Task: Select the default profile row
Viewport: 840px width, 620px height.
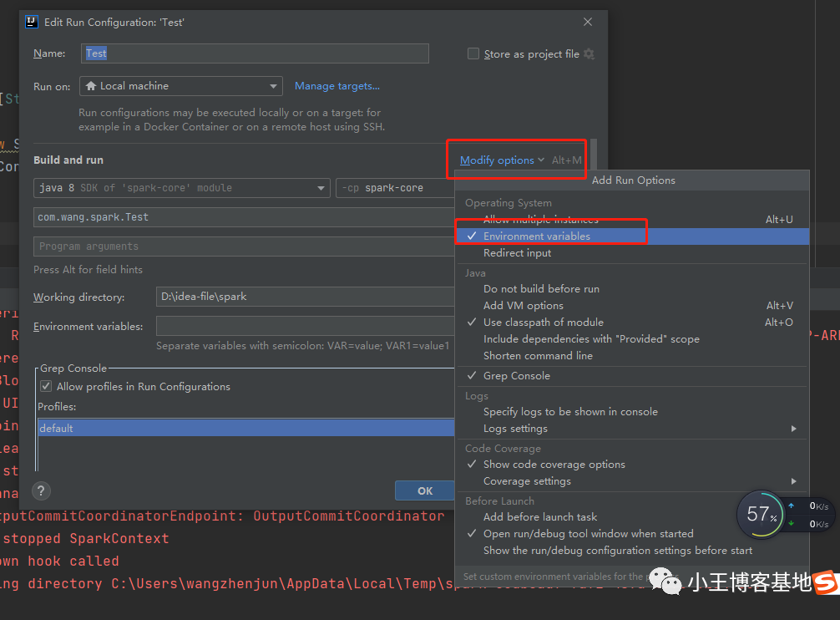Action: [x=246, y=428]
